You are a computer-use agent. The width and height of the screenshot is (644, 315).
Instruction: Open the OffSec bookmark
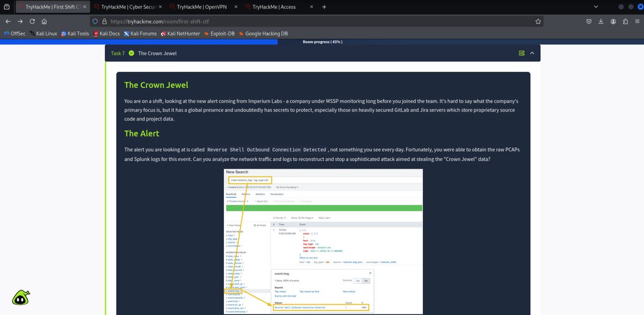coord(15,34)
